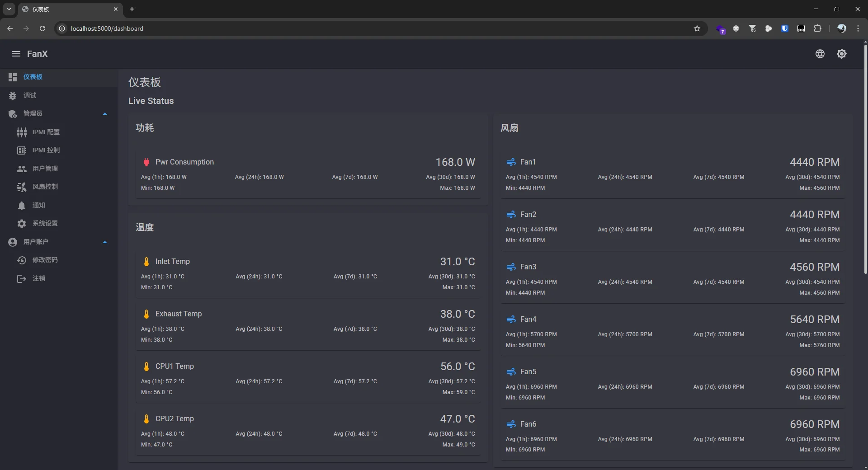Image resolution: width=868 pixels, height=470 pixels.
Task: Click 注销 logout link
Action: pyautogui.click(x=59, y=278)
